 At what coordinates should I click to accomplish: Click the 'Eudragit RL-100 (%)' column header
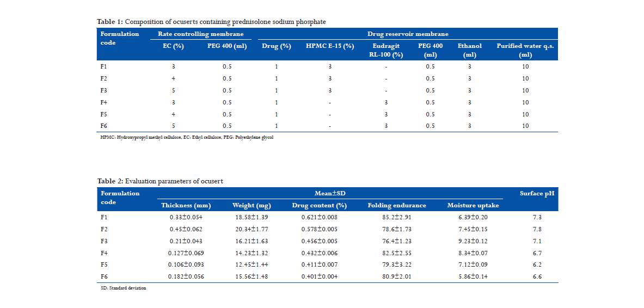point(385,50)
